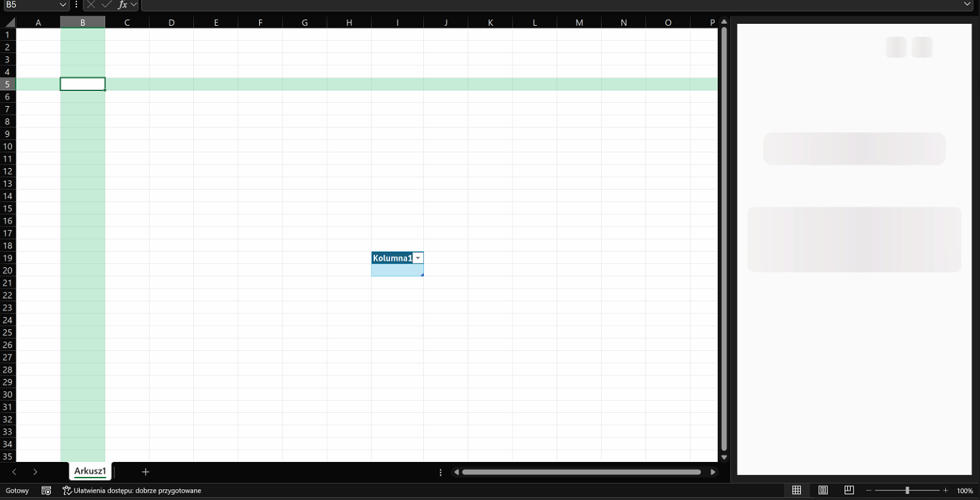The width and height of the screenshot is (980, 500).
Task: Click the Select All corner triangle
Action: 10,22
